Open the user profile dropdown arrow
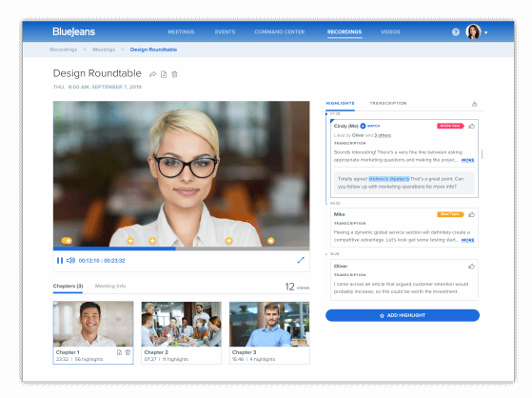 point(486,32)
